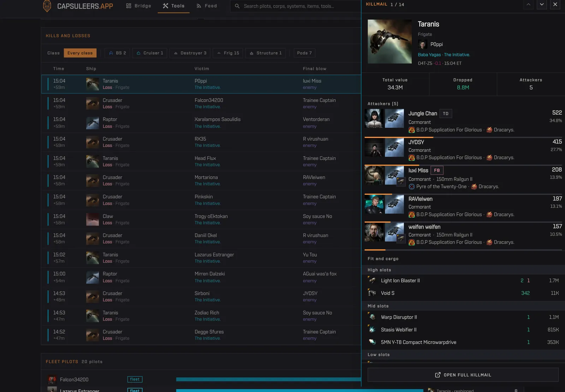The image size is (565, 392).
Task: Open the full killmail
Action: pyautogui.click(x=463, y=375)
